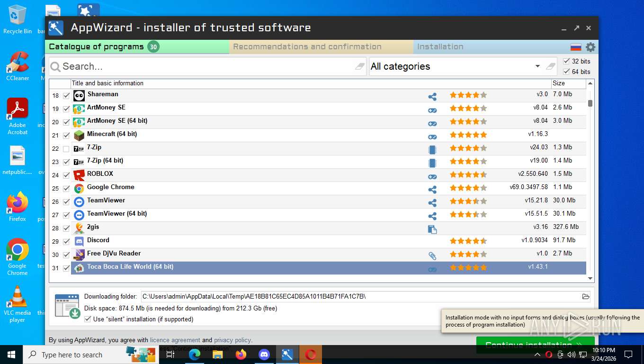The height and width of the screenshot is (364, 644).
Task: Uncheck Toca Boca Life World checkbox
Action: click(x=66, y=268)
